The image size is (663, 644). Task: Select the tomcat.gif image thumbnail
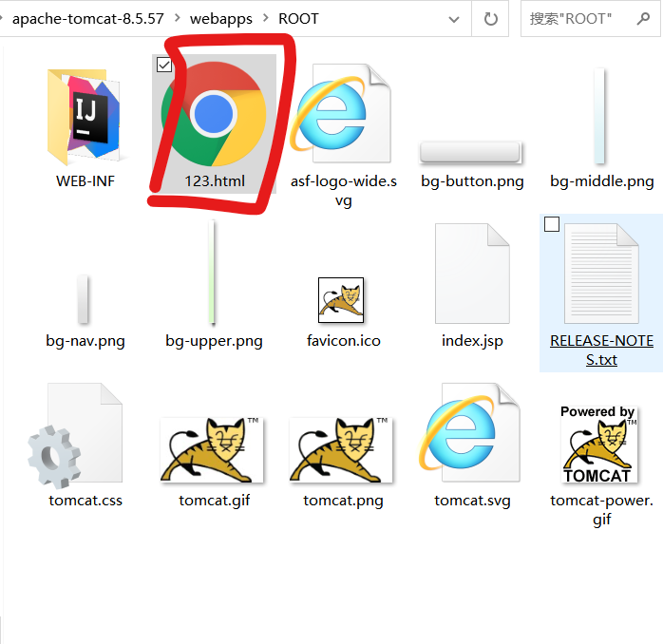[x=212, y=450]
